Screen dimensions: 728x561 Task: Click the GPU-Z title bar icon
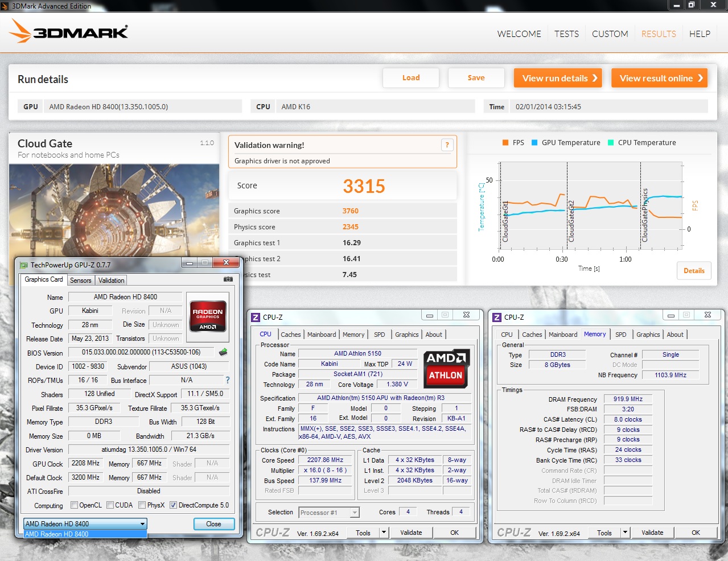coord(23,265)
